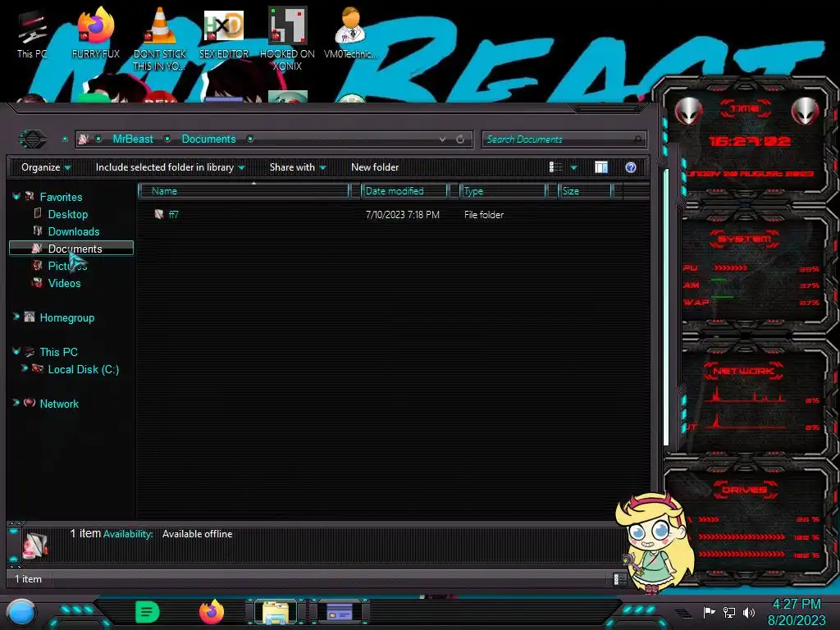Open the network tray icon

tap(729, 612)
